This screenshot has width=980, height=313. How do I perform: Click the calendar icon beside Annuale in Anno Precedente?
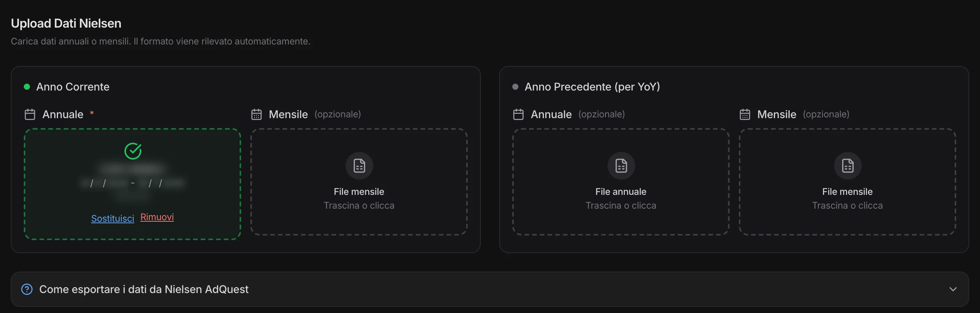pyautogui.click(x=518, y=114)
